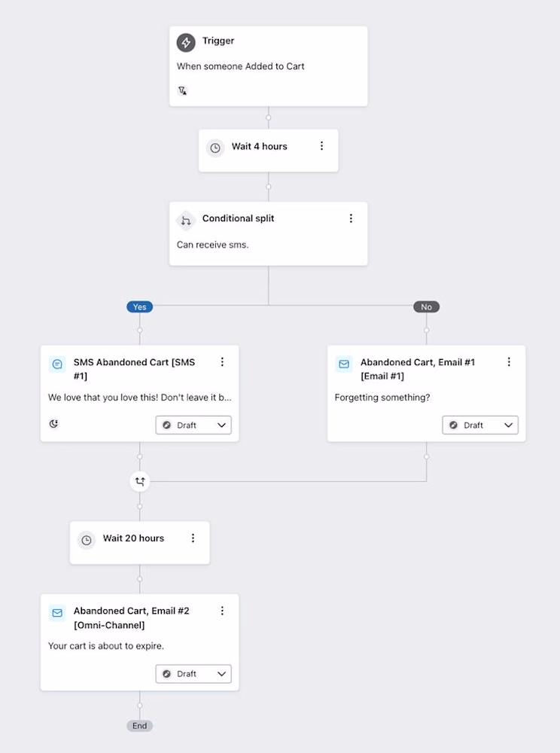Open options menu on Wait 20 hours
This screenshot has width=560, height=753.
(x=193, y=538)
